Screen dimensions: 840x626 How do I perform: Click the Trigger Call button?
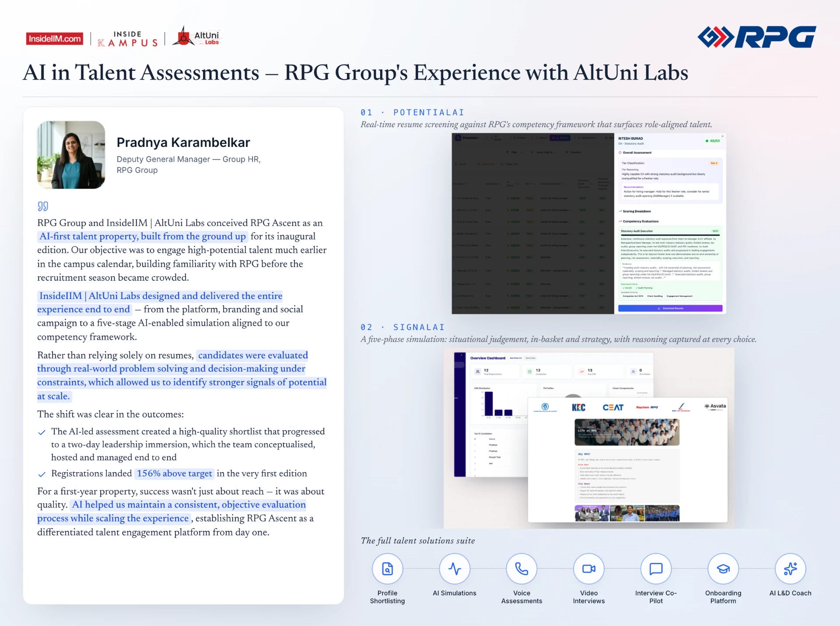[509, 164]
